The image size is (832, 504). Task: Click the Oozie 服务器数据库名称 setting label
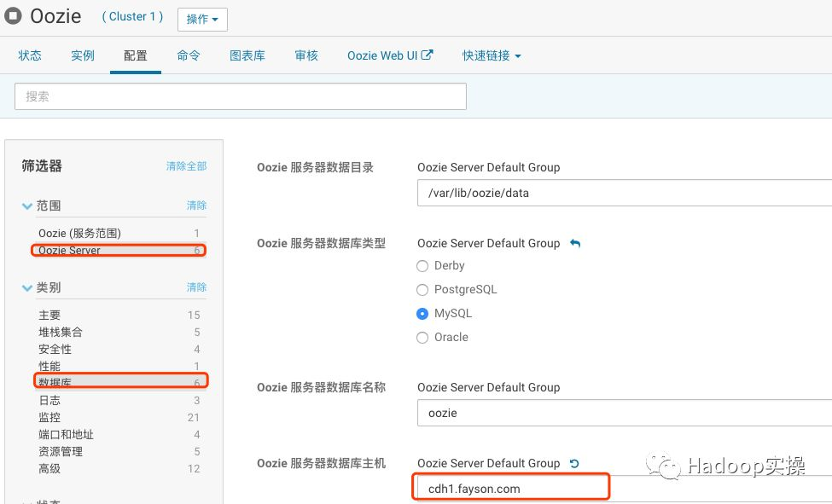tap(321, 387)
